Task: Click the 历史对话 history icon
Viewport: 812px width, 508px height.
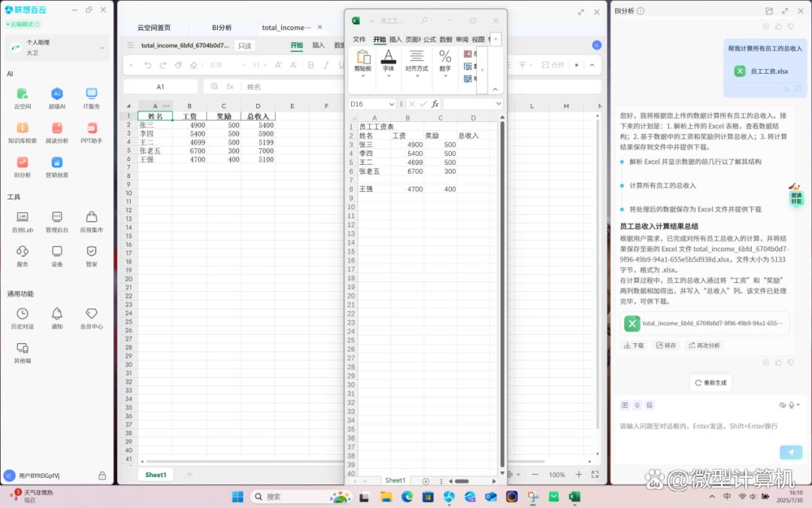Action: click(22, 314)
